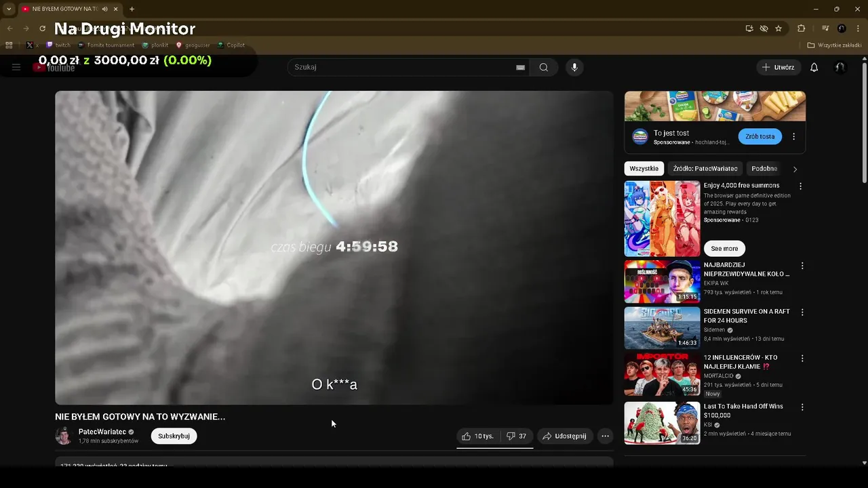This screenshot has width=868, height=488.
Task: Open the Wszystkie zakładki folder
Action: 834,45
